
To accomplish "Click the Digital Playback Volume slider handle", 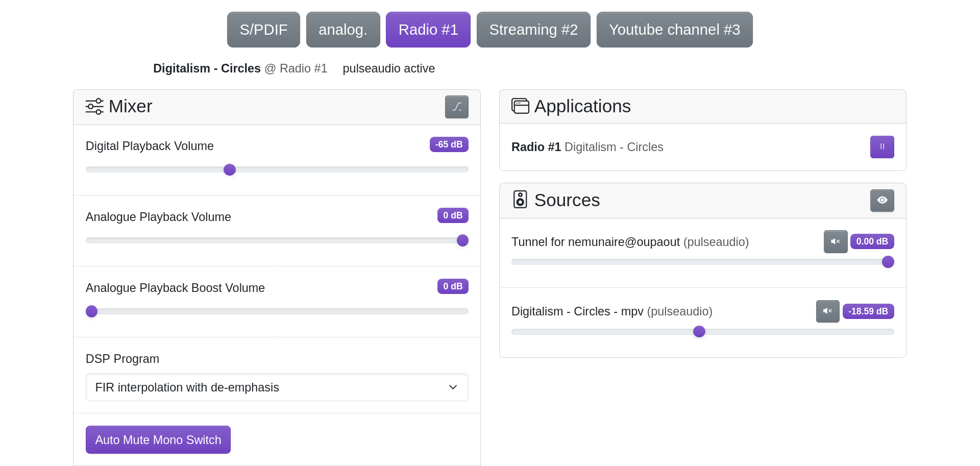I will pyautogui.click(x=230, y=169).
